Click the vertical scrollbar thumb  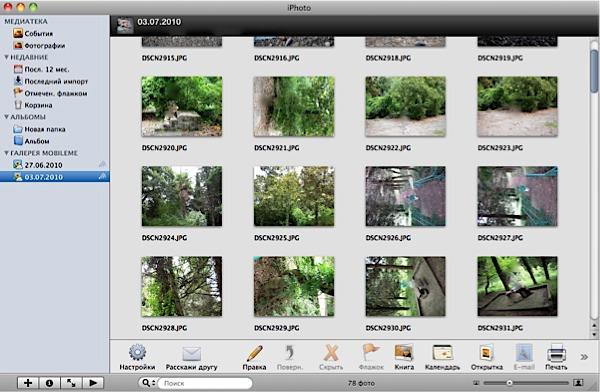594,71
